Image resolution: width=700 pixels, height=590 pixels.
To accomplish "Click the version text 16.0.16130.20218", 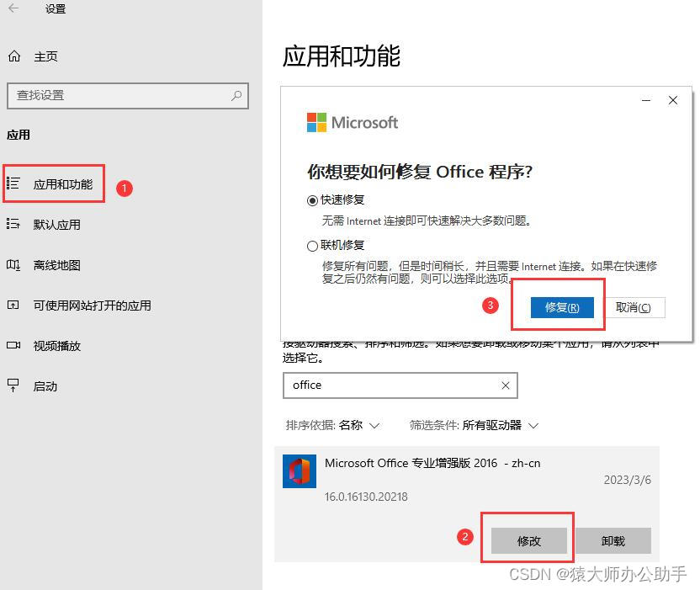I will click(x=366, y=497).
